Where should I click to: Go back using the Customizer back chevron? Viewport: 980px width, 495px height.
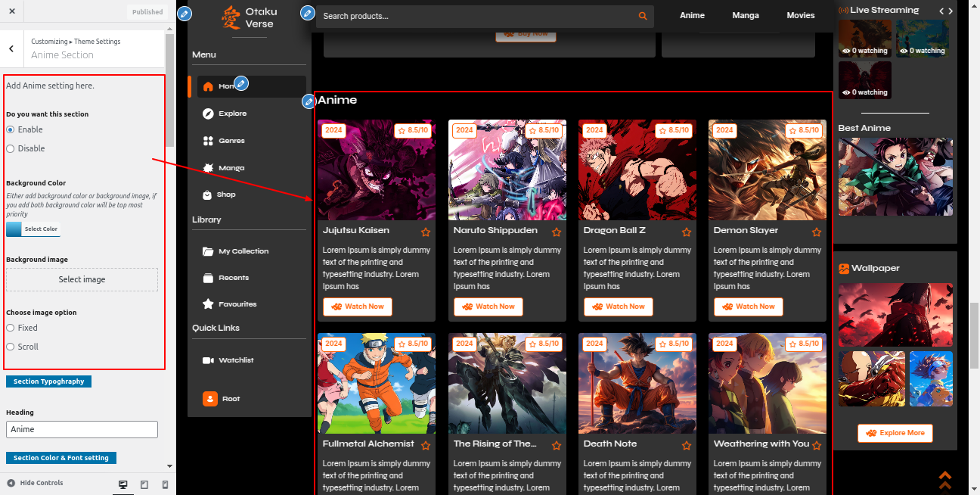point(11,48)
